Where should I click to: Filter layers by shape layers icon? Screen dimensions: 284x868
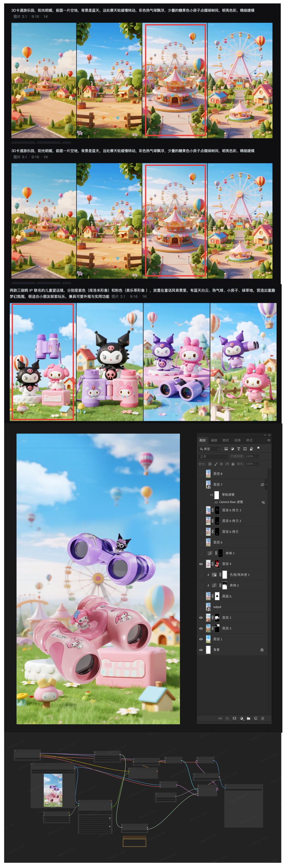[x=245, y=449]
